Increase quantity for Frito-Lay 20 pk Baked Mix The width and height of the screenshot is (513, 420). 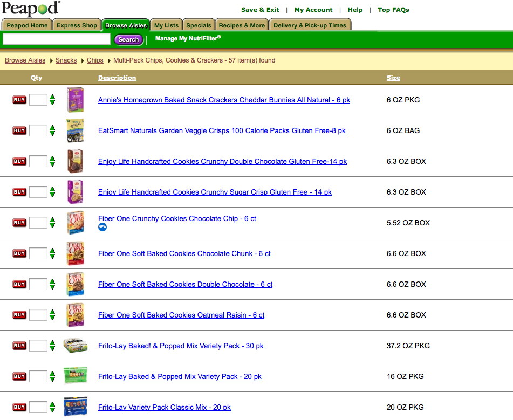pos(52,374)
